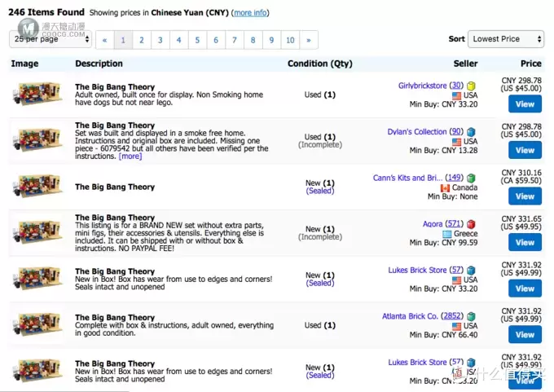View the Cann's Kits listing
554x392 pixels.
click(x=525, y=196)
